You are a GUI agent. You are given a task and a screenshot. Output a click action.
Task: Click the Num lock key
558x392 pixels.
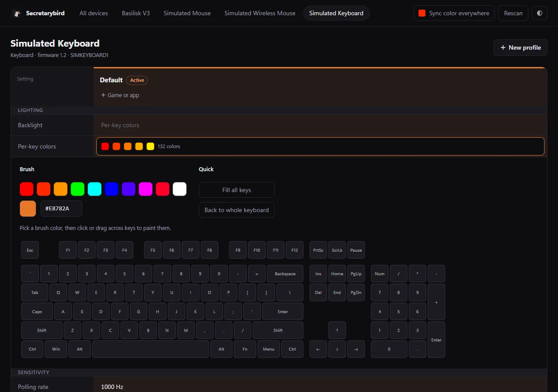pyautogui.click(x=380, y=274)
